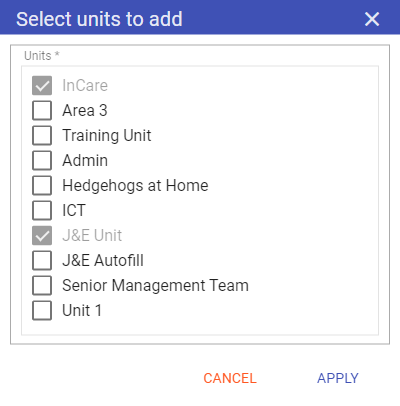Enable the Training Unit checkbox
This screenshot has height=406, width=400.
point(42,135)
